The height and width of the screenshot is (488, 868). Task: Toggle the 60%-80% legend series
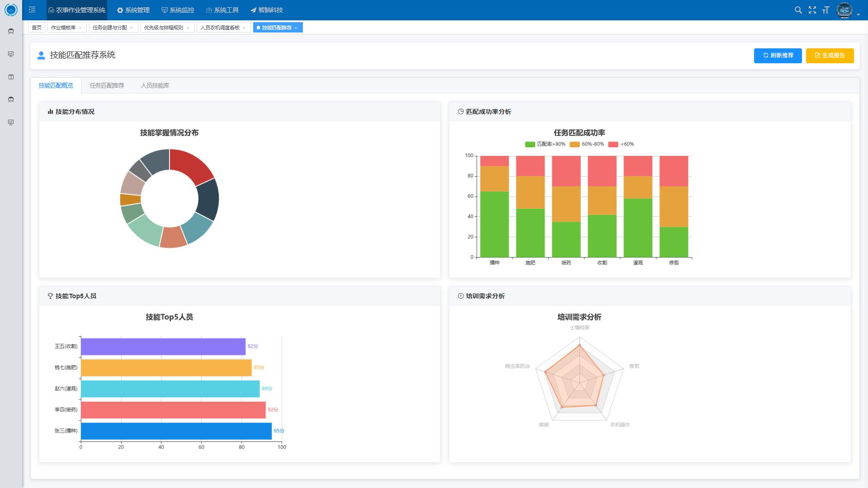587,144
